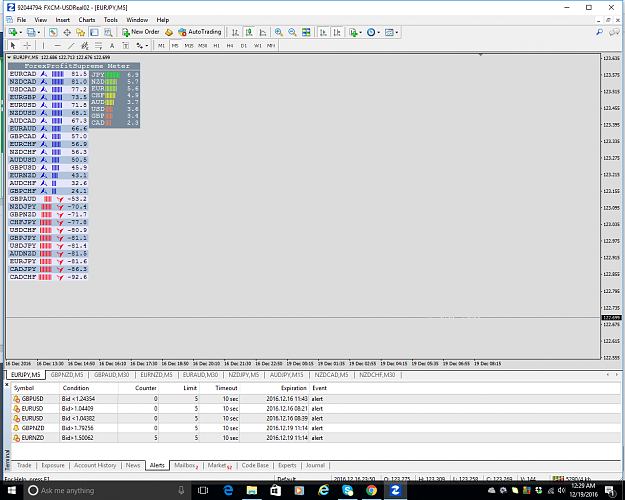Expand the New Chart dropdown arrow
The width and height of the screenshot is (625, 500).
tap(20, 33)
